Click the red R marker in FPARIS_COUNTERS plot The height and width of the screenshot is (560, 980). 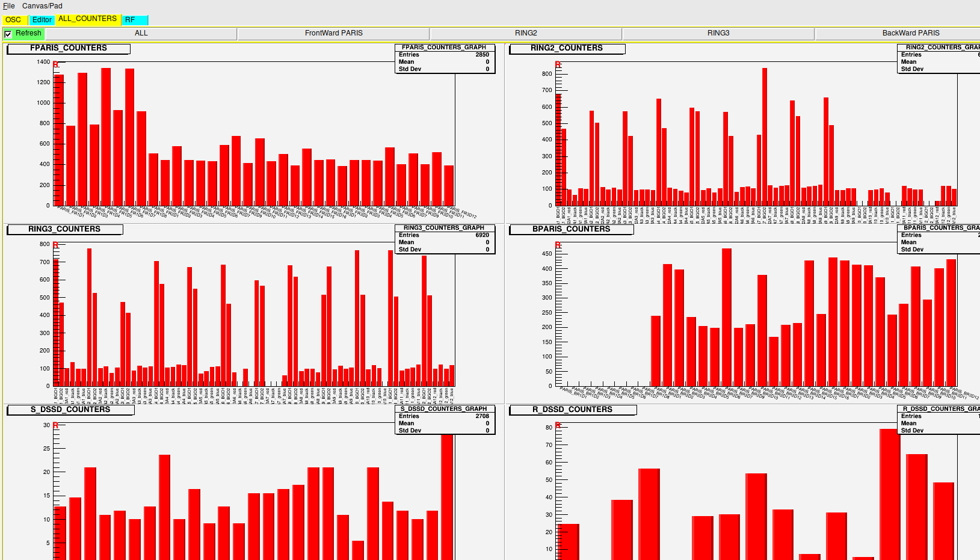(55, 64)
